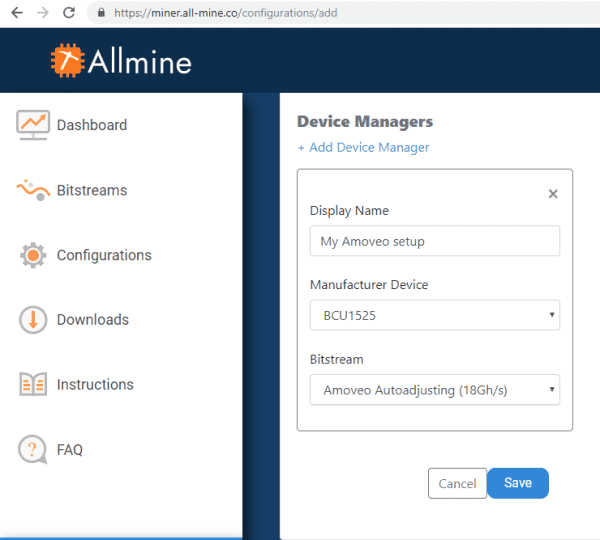Select the Instructions menu item

[95, 384]
